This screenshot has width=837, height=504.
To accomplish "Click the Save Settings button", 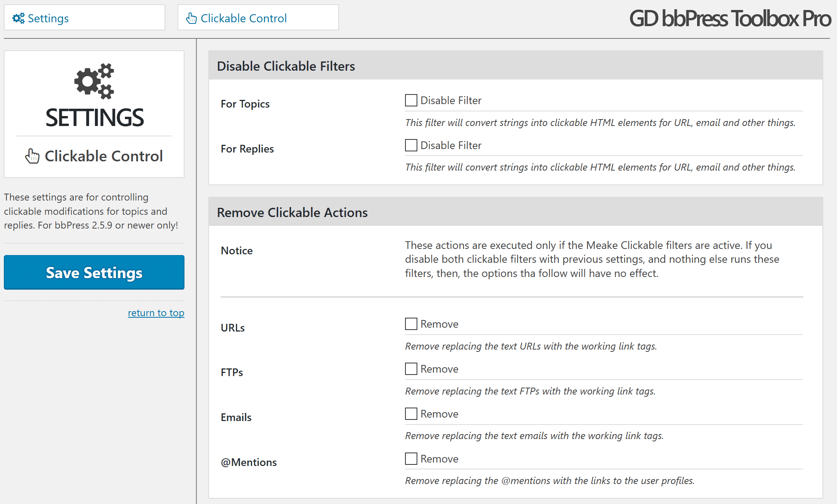I will click(x=94, y=272).
